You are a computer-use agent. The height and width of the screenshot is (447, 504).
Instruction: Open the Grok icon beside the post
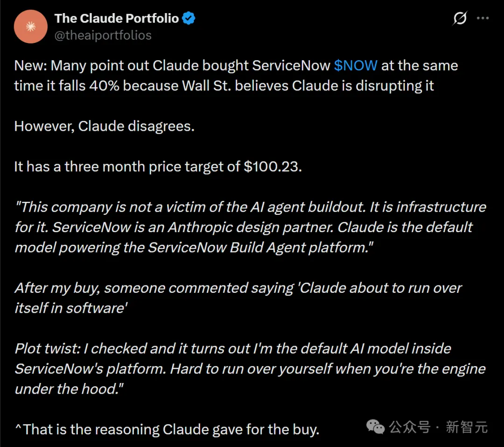tap(460, 19)
